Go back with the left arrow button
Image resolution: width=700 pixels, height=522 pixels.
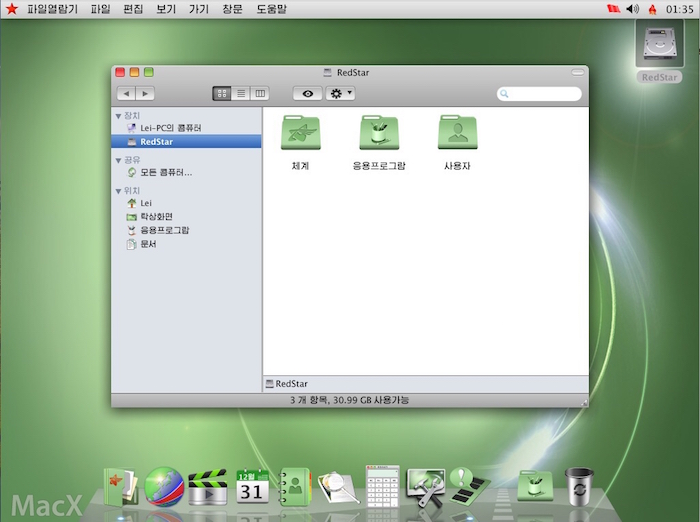tap(126, 94)
